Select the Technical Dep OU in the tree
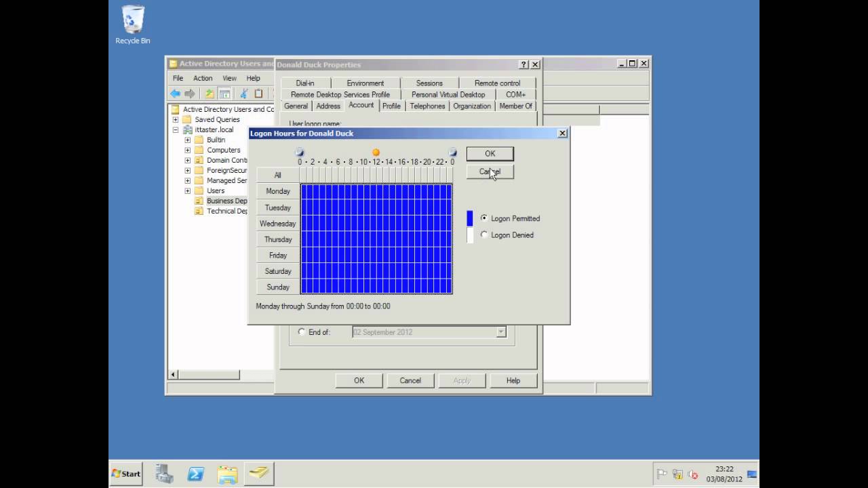The width and height of the screenshot is (868, 488). point(226,211)
